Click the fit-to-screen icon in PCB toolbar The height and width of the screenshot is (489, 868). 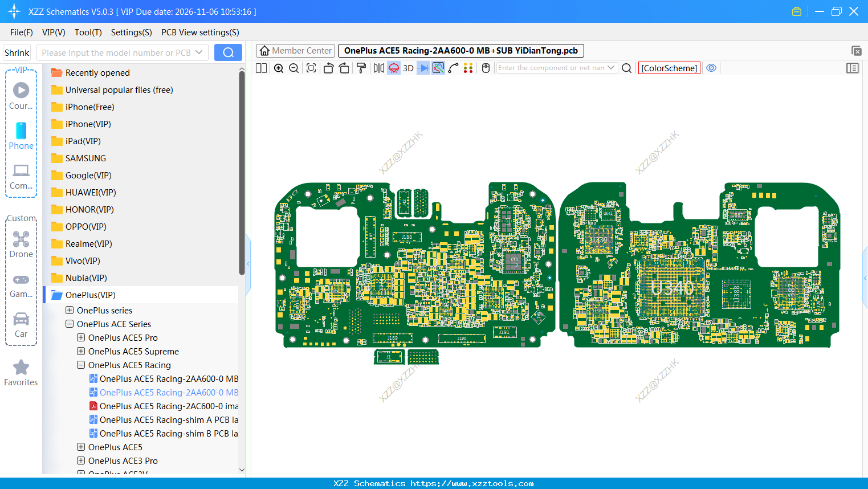click(x=311, y=68)
